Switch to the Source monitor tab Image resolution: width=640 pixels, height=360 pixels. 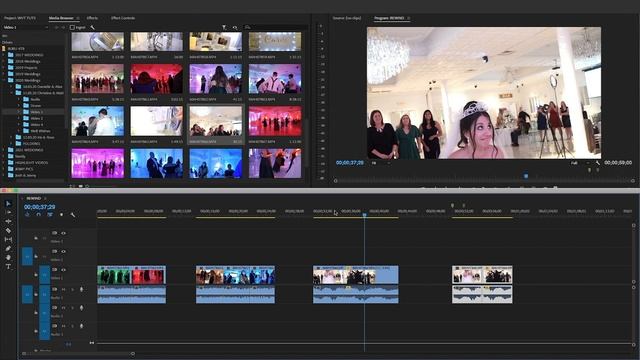coord(347,18)
